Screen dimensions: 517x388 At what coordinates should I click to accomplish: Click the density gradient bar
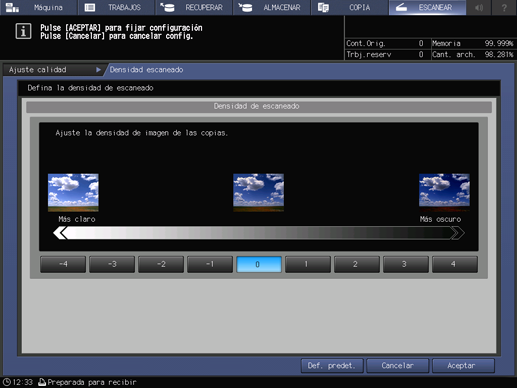pyautogui.click(x=259, y=233)
